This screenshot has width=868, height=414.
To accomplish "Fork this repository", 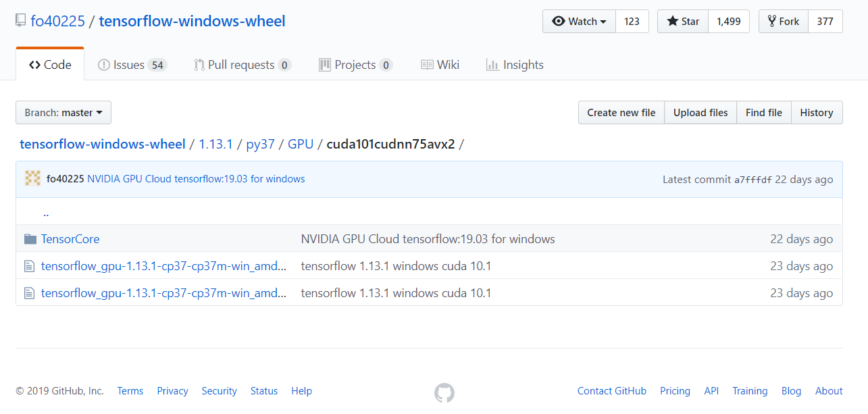I will pos(784,22).
